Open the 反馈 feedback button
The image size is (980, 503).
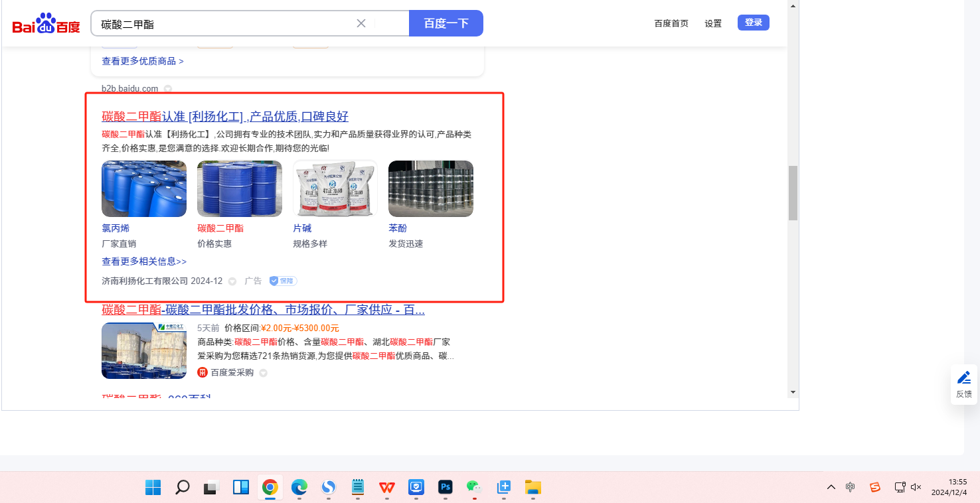tap(964, 385)
